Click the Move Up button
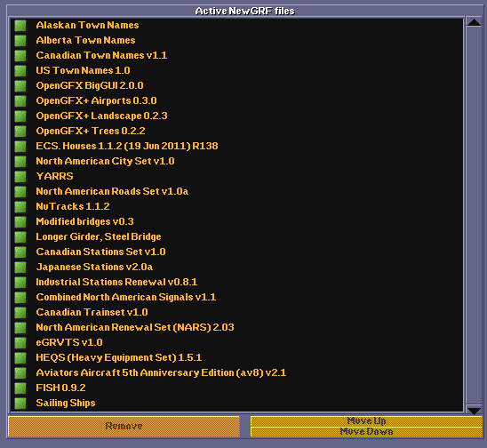The height and width of the screenshot is (448, 487). (366, 421)
